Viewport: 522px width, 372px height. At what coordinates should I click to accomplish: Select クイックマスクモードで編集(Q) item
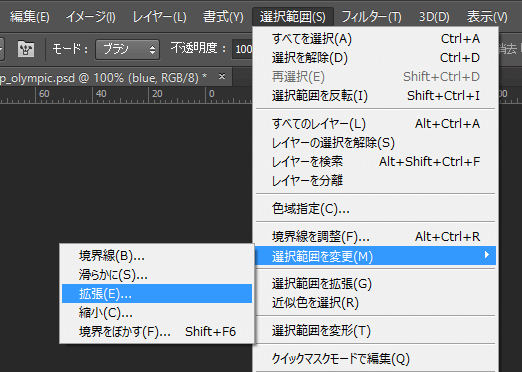pos(376,359)
